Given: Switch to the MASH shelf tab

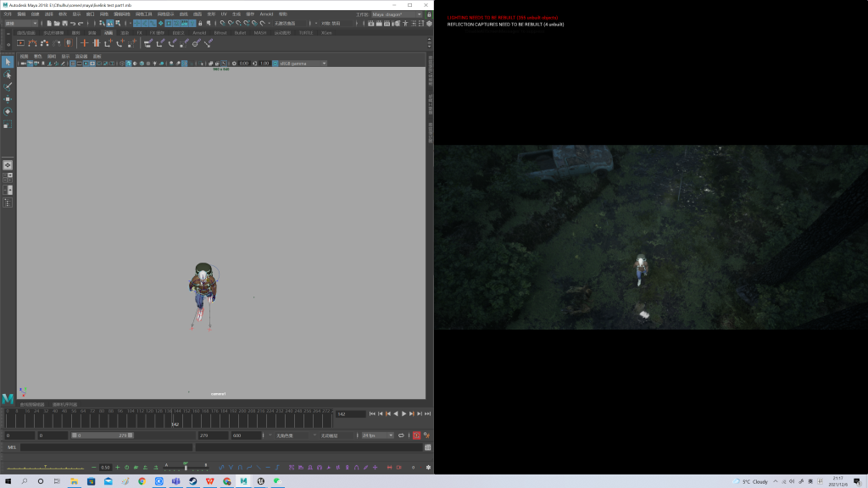Looking at the screenshot, I should click(260, 33).
